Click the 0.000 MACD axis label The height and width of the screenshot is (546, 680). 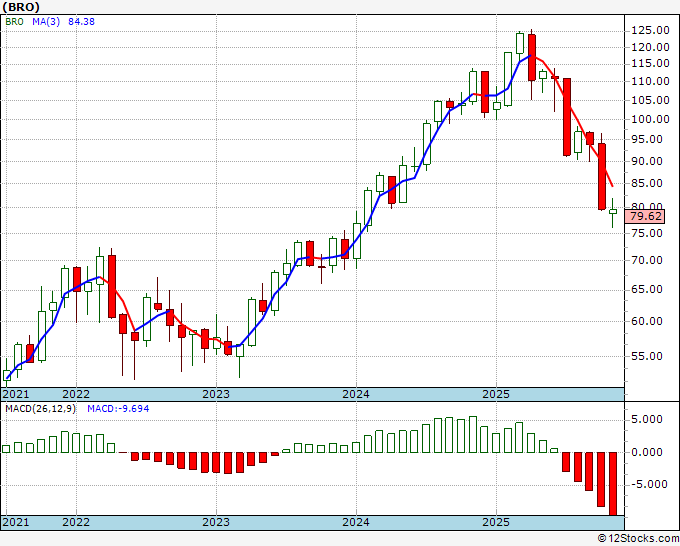pos(647,452)
